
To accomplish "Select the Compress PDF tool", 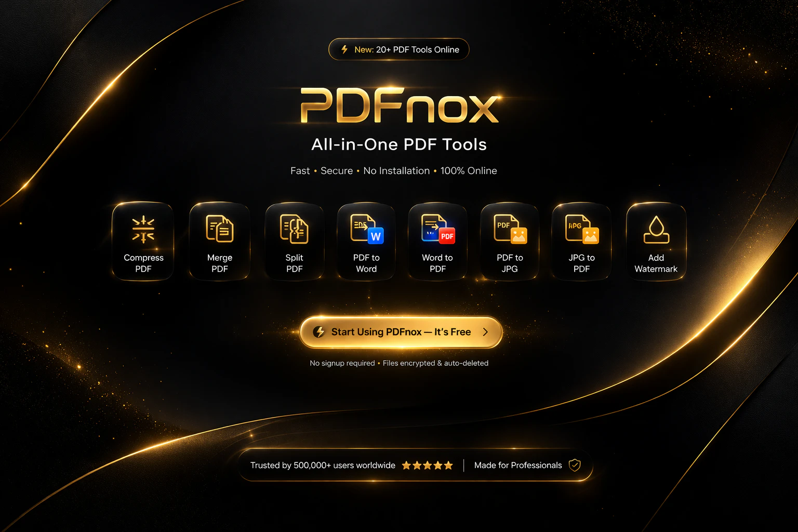I will tap(142, 241).
